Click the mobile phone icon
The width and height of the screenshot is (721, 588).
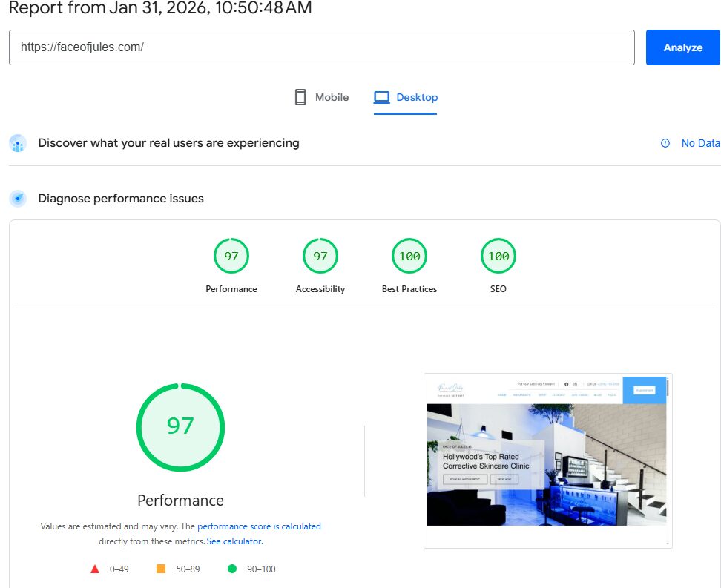coord(300,97)
